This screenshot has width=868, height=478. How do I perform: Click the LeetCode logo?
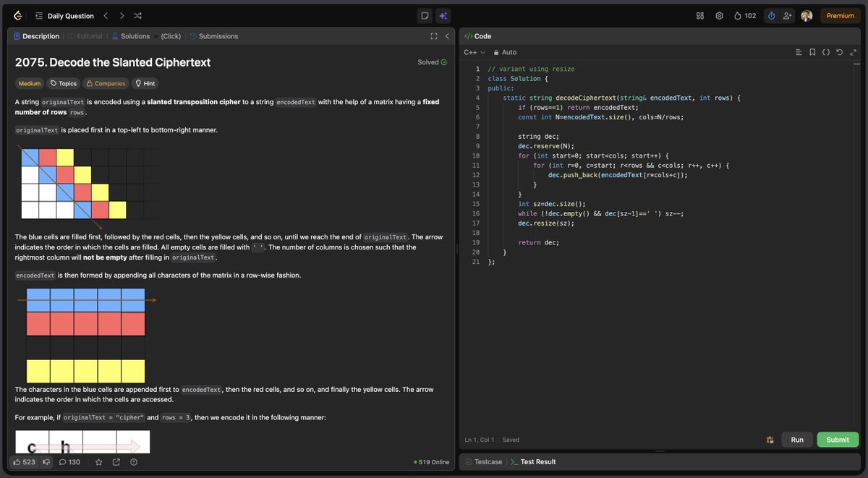click(x=17, y=15)
